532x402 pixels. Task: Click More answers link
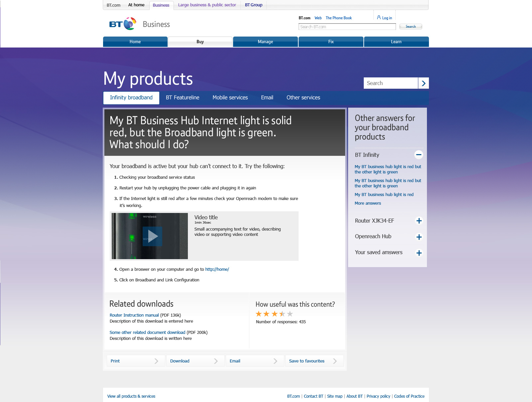[368, 203]
